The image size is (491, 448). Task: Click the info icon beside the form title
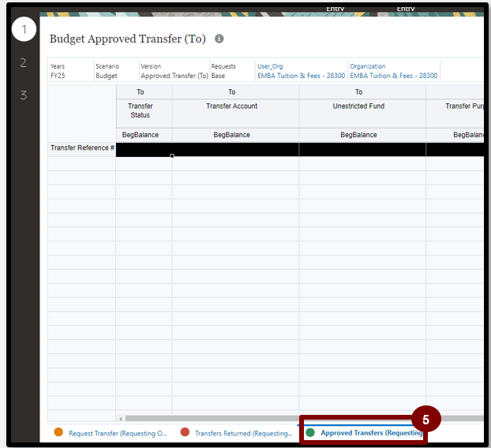click(x=219, y=39)
